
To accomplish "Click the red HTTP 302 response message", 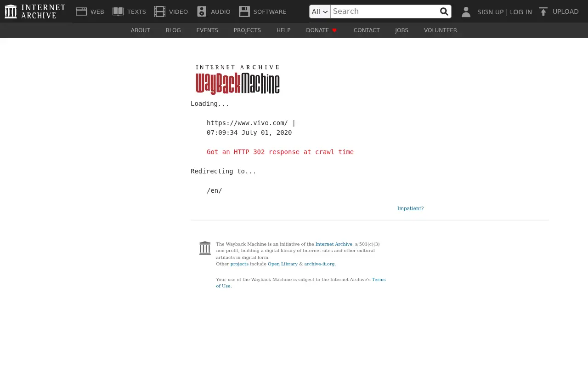I will [280, 152].
